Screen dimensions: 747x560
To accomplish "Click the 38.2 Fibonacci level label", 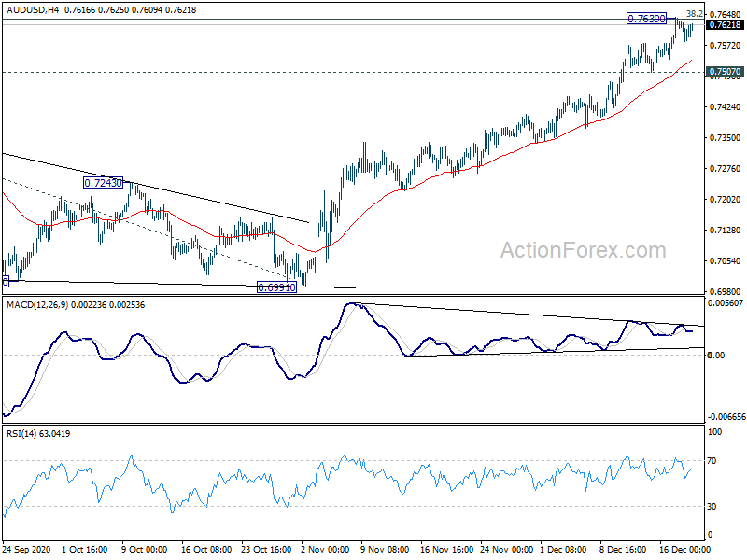I will 694,14.
